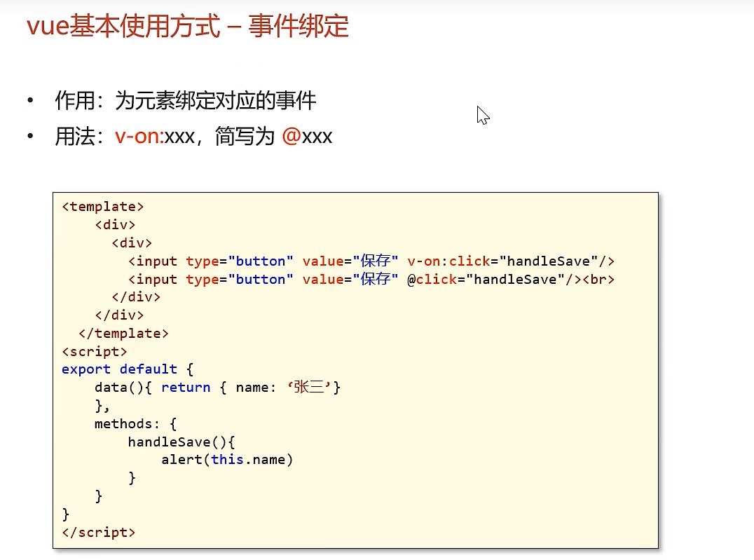This screenshot has height=560, width=754.
Task: Click the '<script>' opening tag
Action: click(x=94, y=352)
